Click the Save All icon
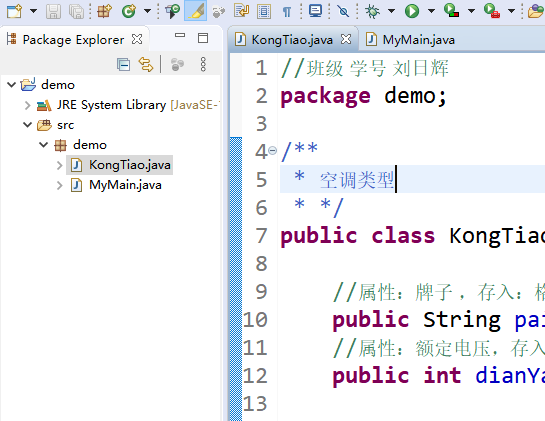Screen dimensions: 545x421 pos(76,11)
